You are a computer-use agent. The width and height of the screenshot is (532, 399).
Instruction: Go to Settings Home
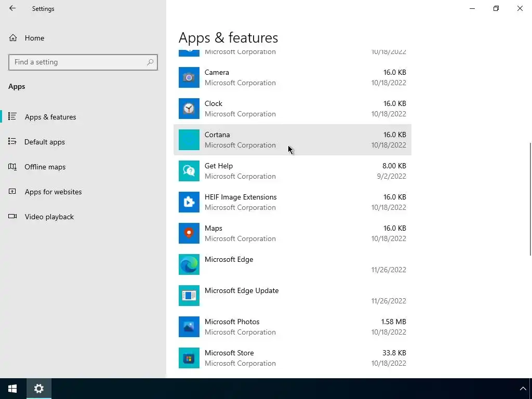click(83, 38)
